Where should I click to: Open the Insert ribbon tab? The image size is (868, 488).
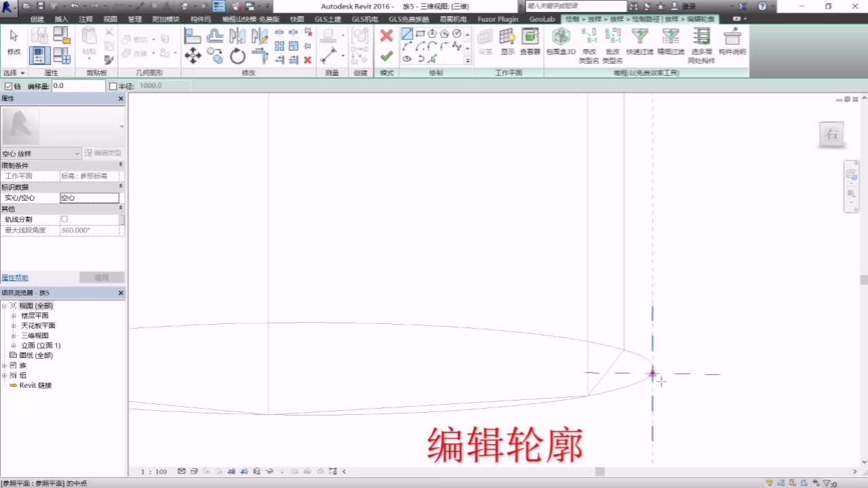click(x=61, y=19)
